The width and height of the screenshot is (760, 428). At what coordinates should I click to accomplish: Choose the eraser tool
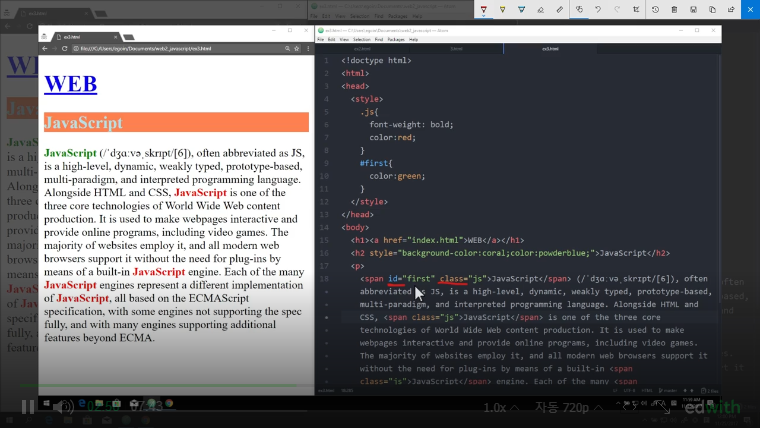540,10
